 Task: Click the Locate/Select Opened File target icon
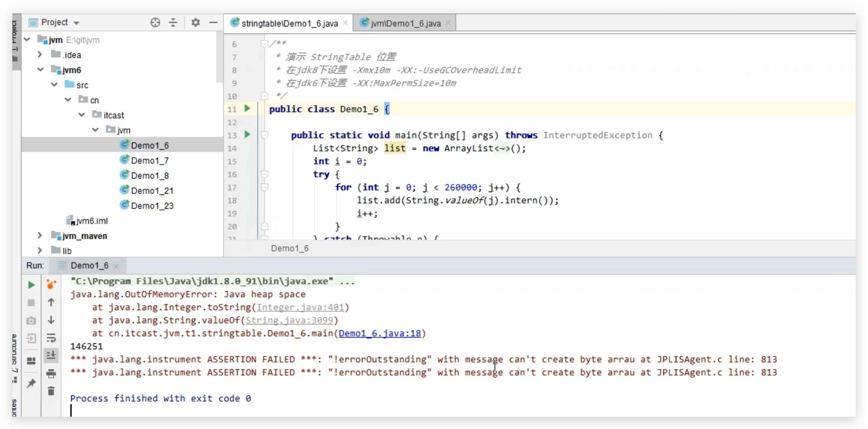click(x=155, y=22)
